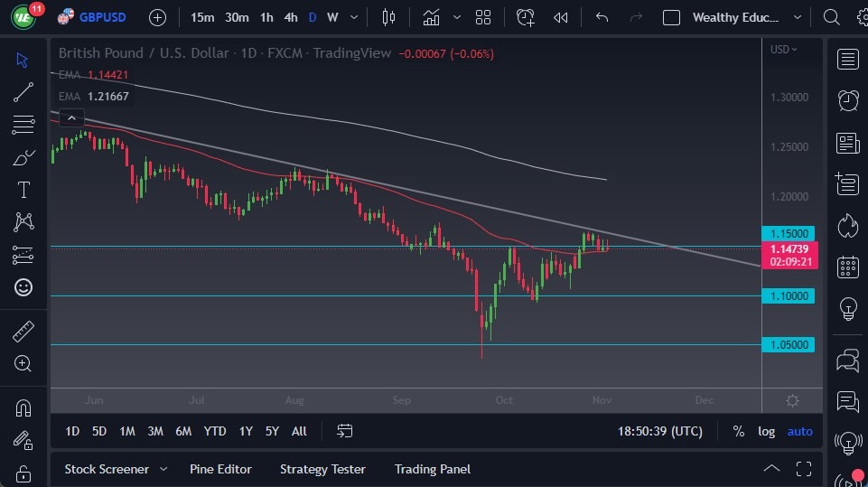Open the candlestick chart style selector
The height and width of the screenshot is (487, 868).
click(x=389, y=17)
